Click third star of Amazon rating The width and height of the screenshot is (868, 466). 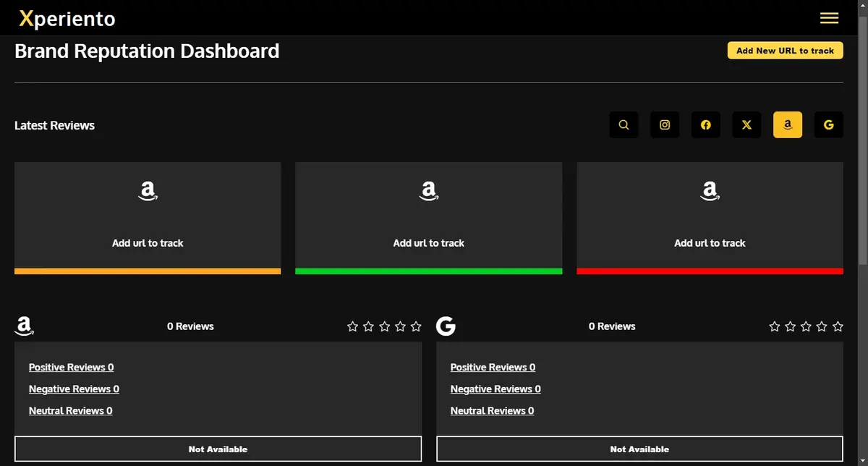click(384, 326)
